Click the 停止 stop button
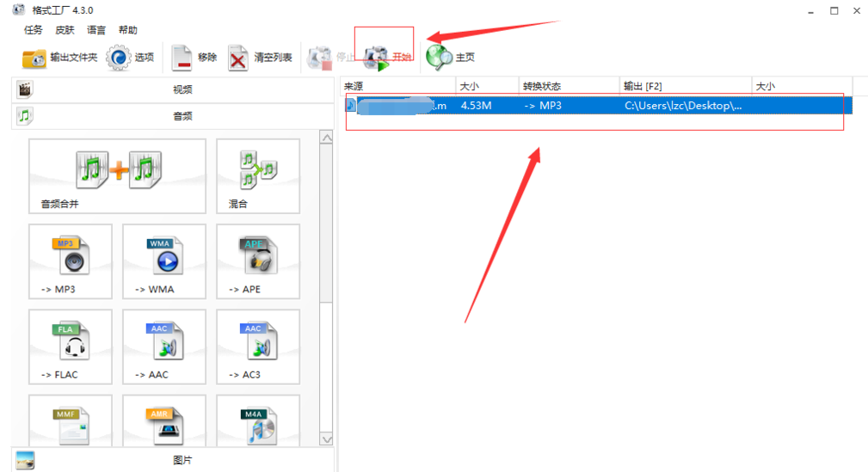The image size is (868, 472). point(330,58)
